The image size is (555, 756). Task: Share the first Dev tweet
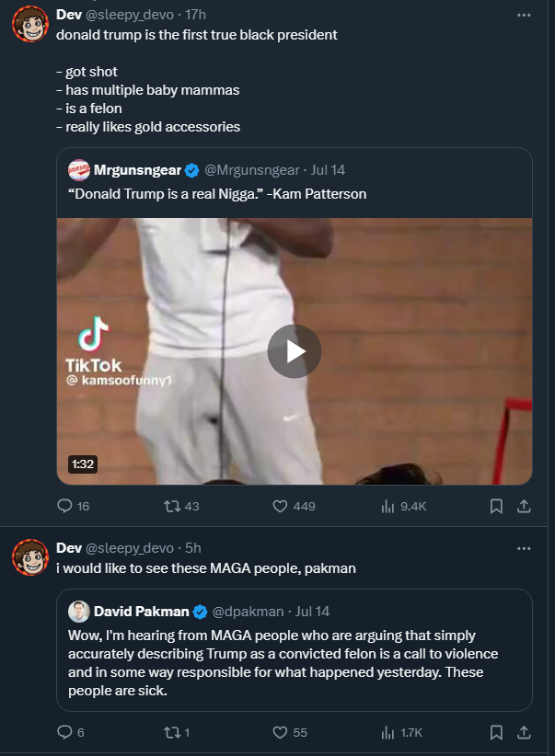(x=524, y=506)
